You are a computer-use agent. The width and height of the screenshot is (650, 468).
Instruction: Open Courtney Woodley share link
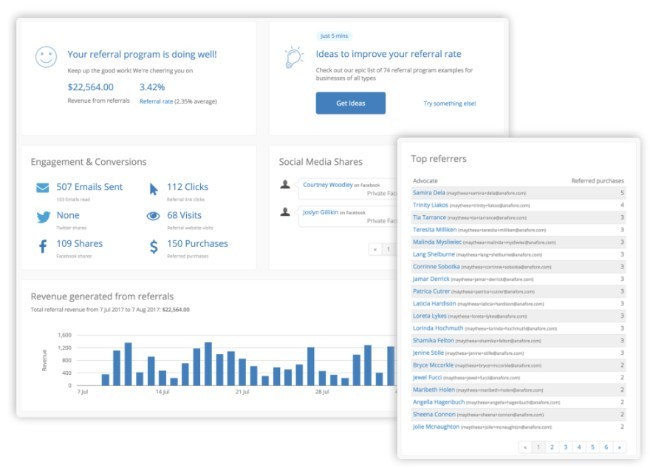click(x=327, y=184)
